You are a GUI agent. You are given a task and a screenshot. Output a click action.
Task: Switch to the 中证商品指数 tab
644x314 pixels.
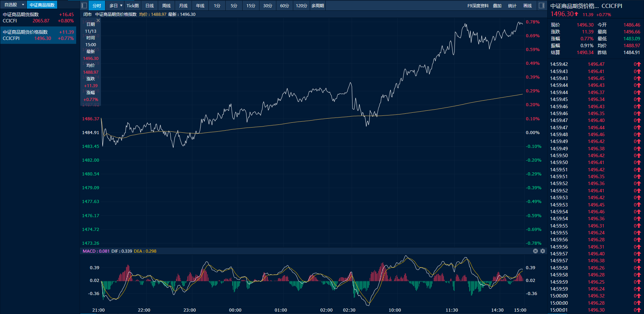[42, 5]
